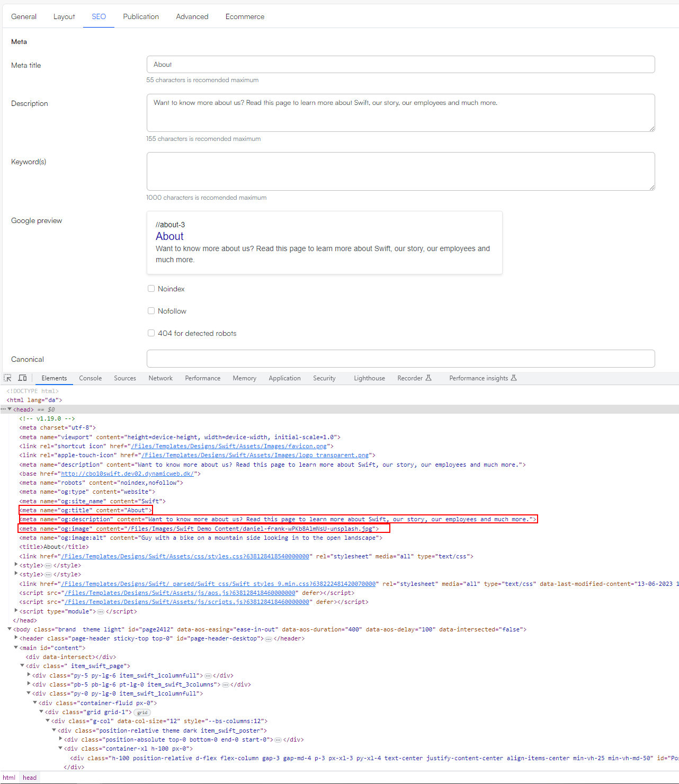Image resolution: width=679 pixels, height=784 pixels.
Task: Expand the script type module node
Action: point(16,611)
